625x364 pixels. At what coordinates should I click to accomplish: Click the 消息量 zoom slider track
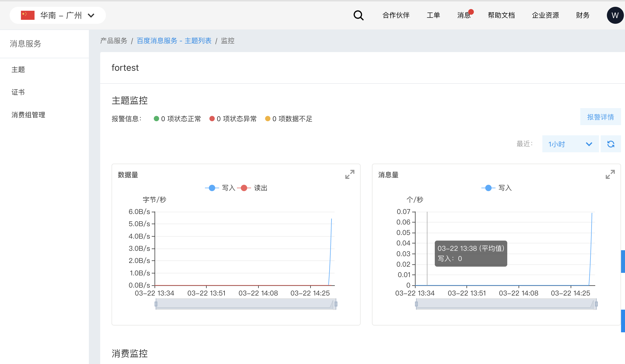pos(506,304)
